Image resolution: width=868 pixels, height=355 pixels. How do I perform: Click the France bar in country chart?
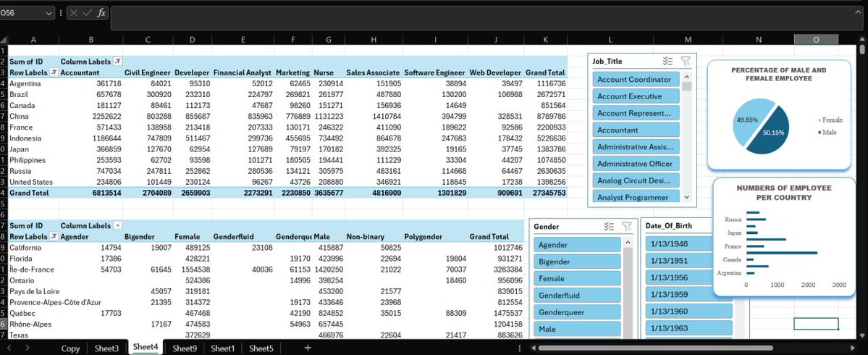point(755,246)
